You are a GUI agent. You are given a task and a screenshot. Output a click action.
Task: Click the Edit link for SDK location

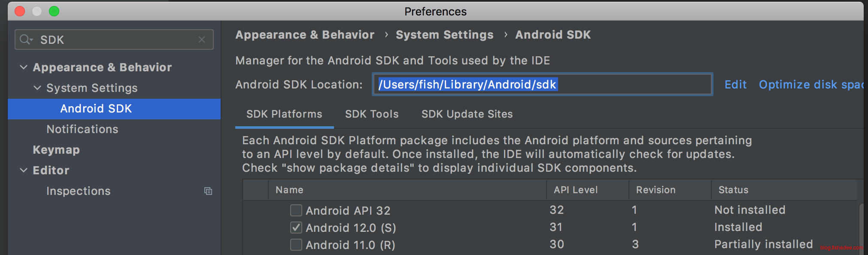click(735, 85)
